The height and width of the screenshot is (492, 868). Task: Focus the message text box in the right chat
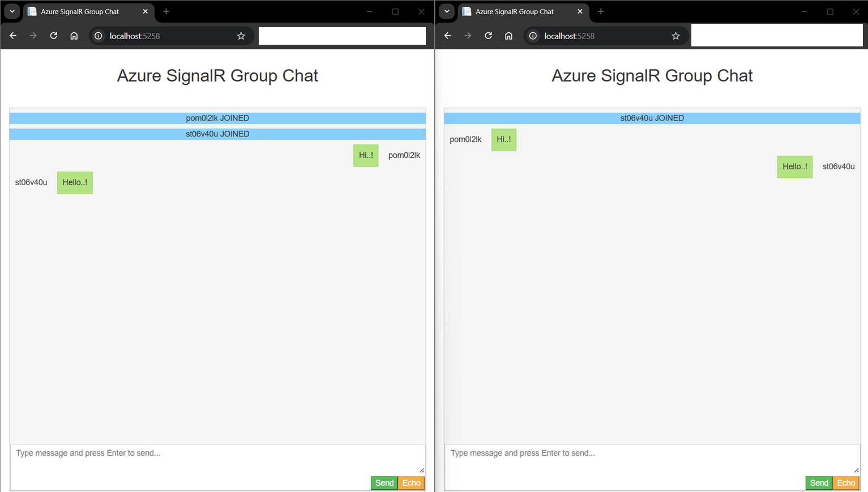point(652,459)
